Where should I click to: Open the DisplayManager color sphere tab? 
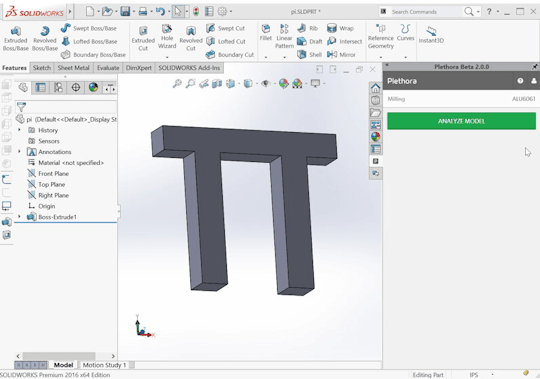[93, 87]
